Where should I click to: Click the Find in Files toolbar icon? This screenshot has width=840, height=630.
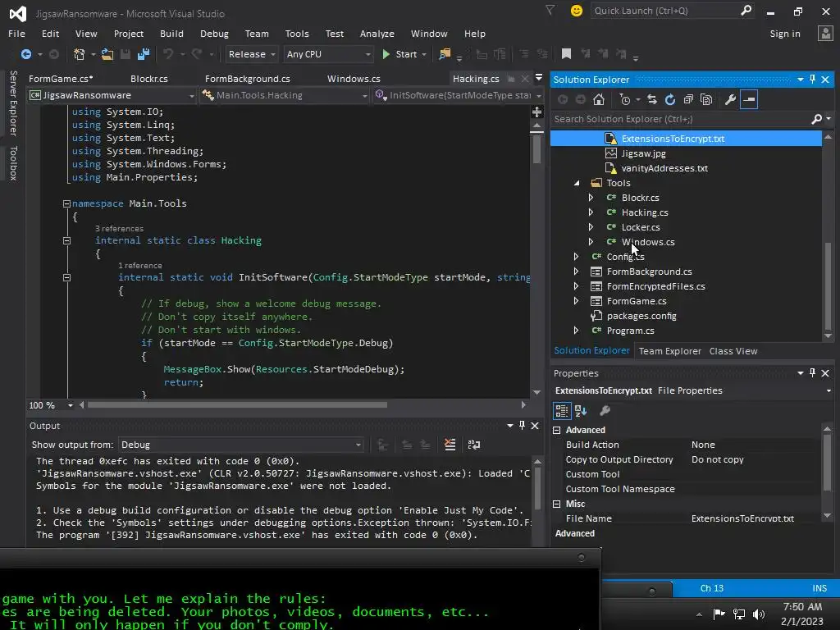(x=445, y=54)
